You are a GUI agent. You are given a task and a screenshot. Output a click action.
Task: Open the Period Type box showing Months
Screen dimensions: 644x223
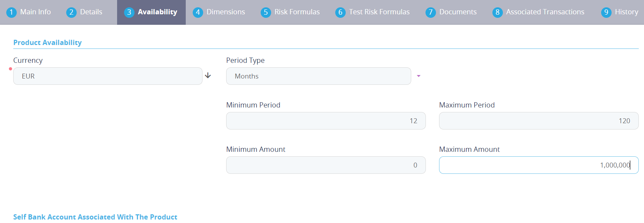[318, 76]
